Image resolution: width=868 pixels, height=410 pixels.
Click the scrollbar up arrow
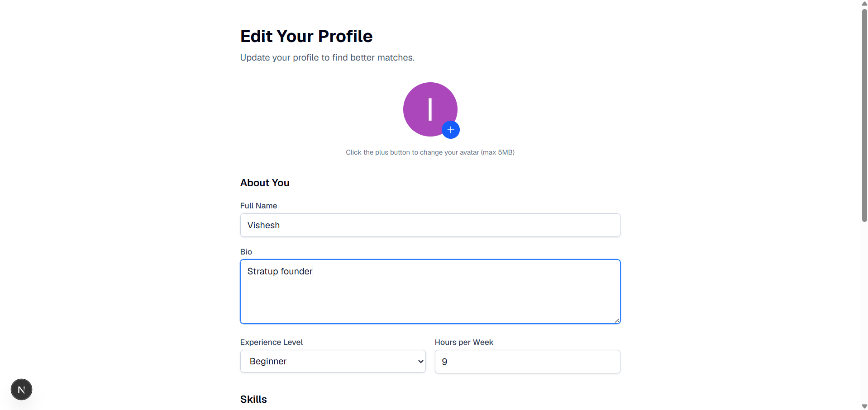pyautogui.click(x=864, y=3)
